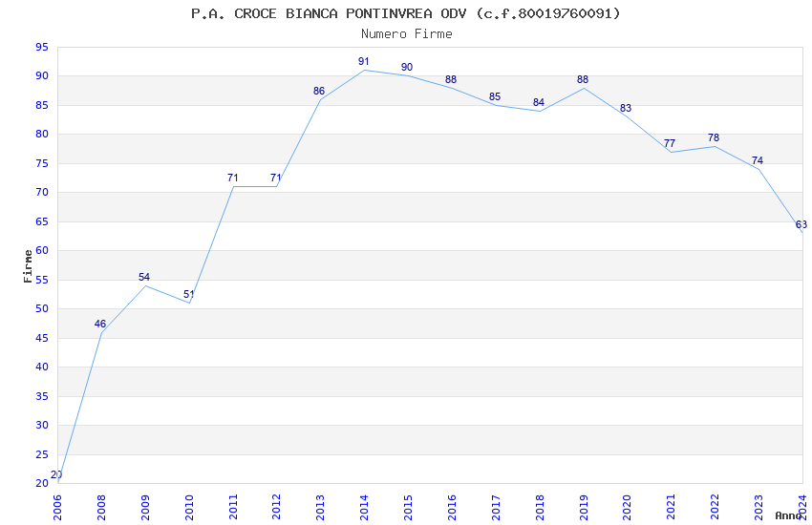Screen dimensions: 812x525
Task: Click y-axis tick label '35'
Action: pyautogui.click(x=42, y=396)
